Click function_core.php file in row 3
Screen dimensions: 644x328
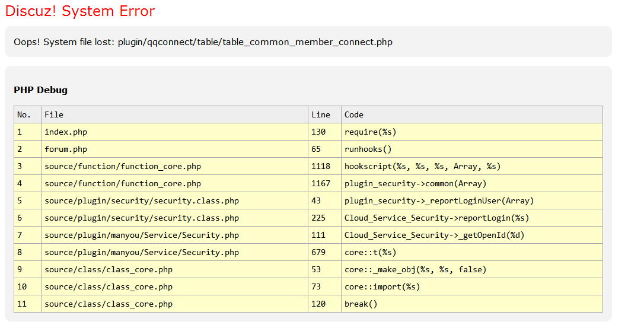click(174, 167)
